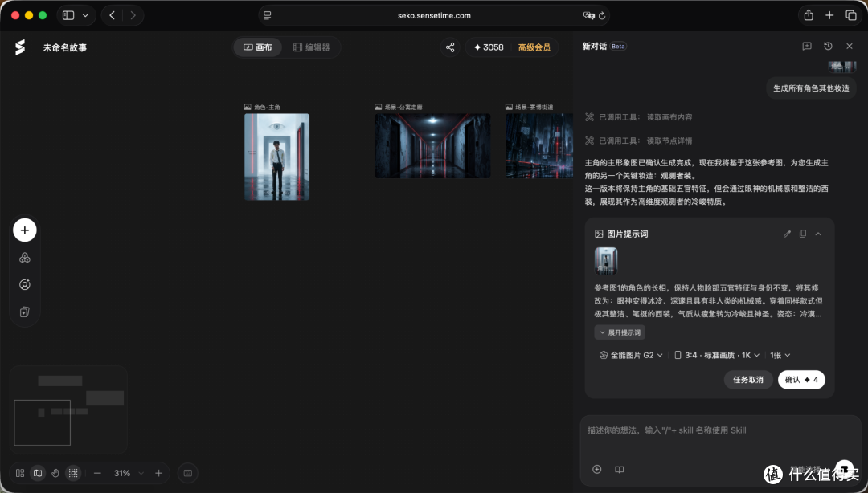Zoom in with the plus button beside 31%
The height and width of the screenshot is (493, 868).
click(159, 473)
